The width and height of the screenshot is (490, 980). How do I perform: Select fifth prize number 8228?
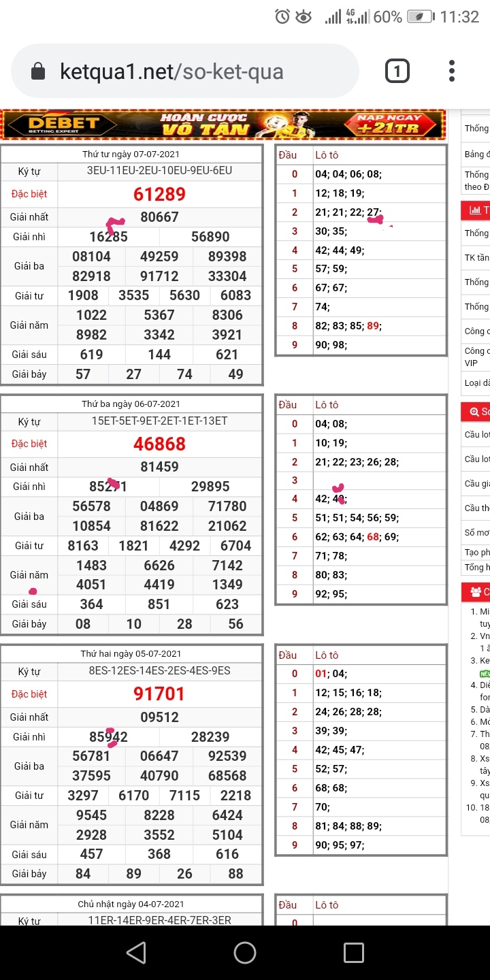point(159,815)
